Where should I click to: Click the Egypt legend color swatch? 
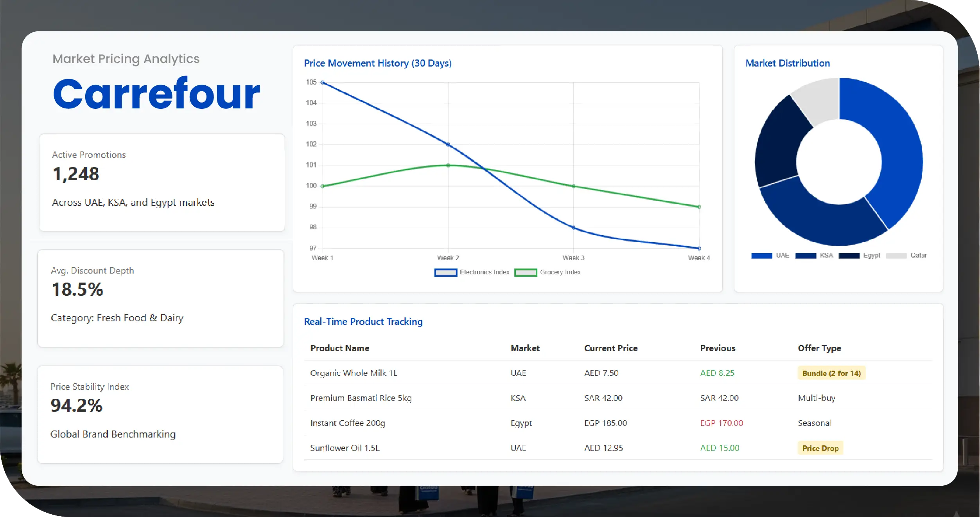(849, 256)
